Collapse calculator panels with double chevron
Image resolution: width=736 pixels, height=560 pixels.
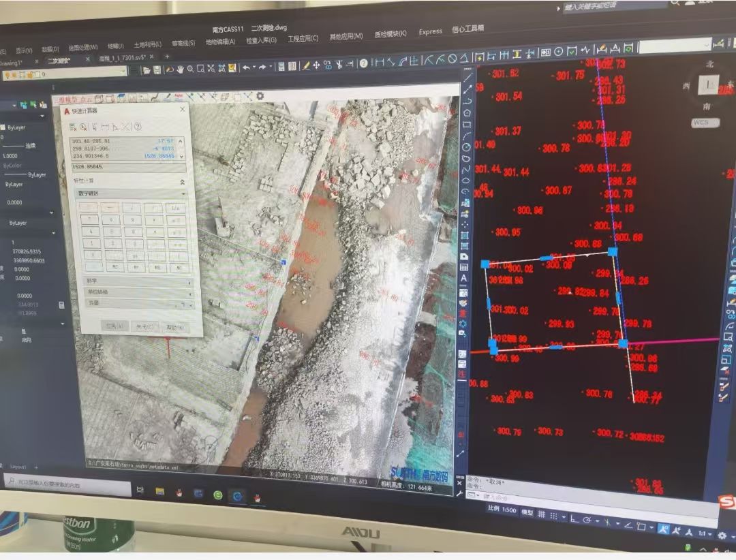click(x=182, y=182)
